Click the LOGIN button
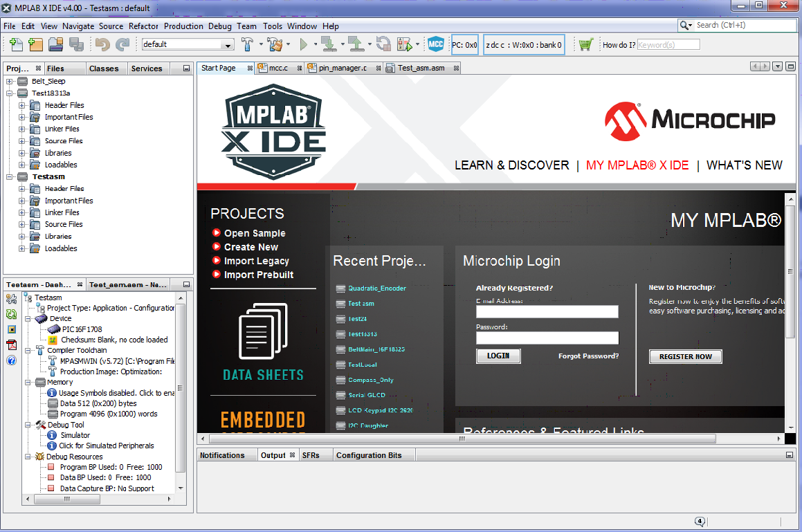Image resolution: width=802 pixels, height=532 pixels. 498,356
